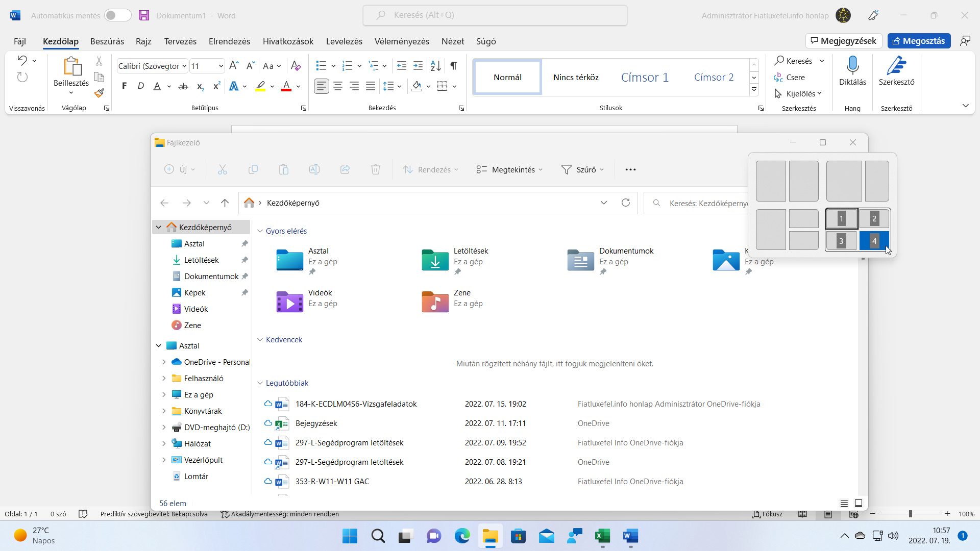The width and height of the screenshot is (980, 551).
Task: Open Excel from the taskbar
Action: click(602, 536)
